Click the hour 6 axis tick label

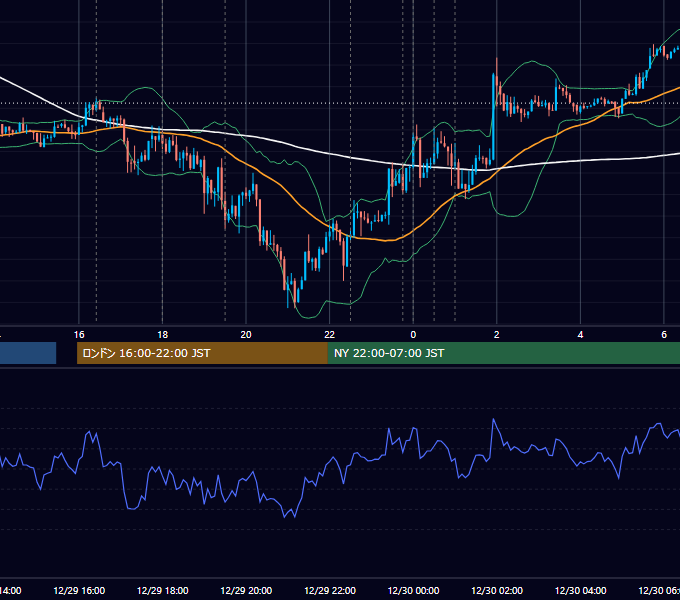664,335
